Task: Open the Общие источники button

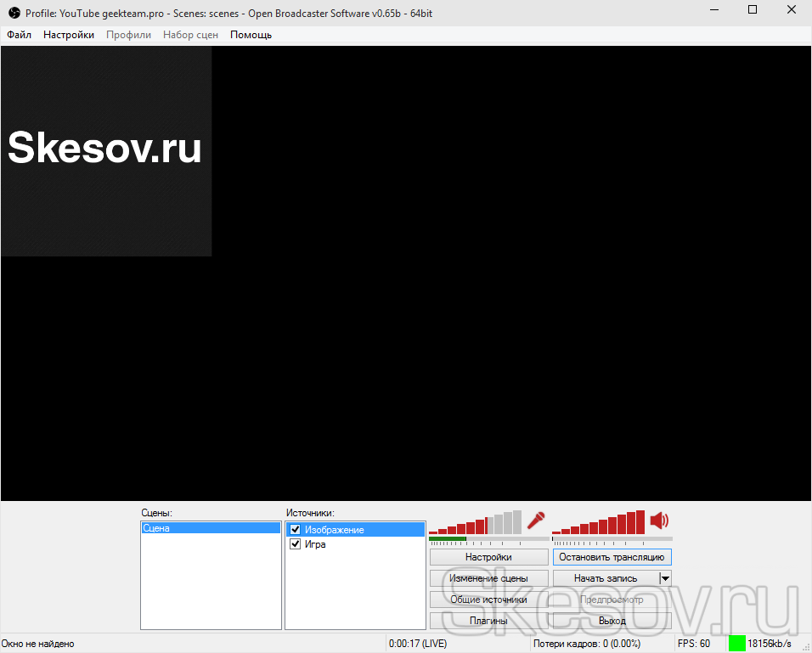Action: tap(488, 600)
